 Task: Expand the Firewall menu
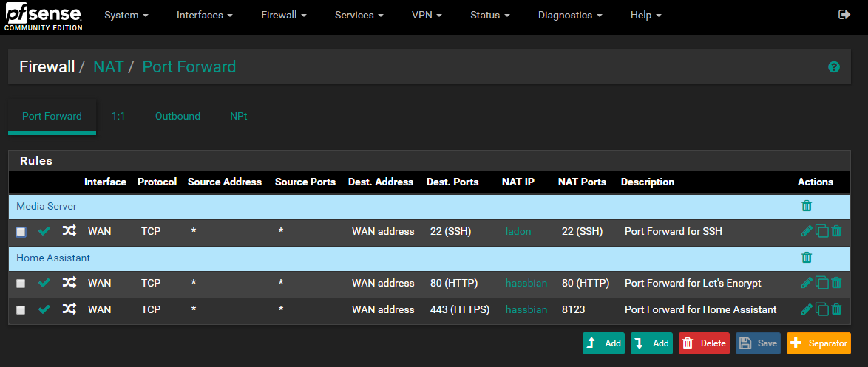(284, 16)
